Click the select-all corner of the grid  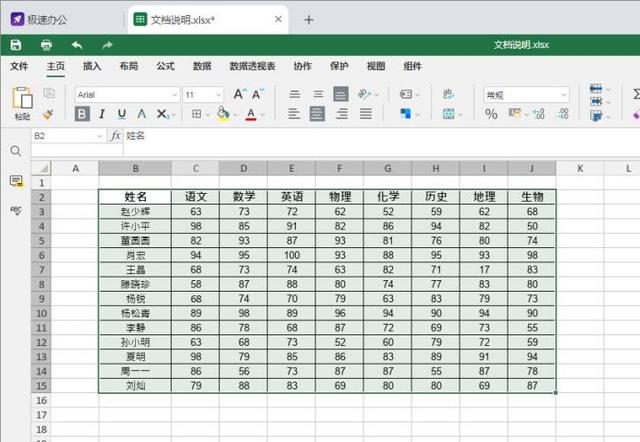[x=41, y=168]
